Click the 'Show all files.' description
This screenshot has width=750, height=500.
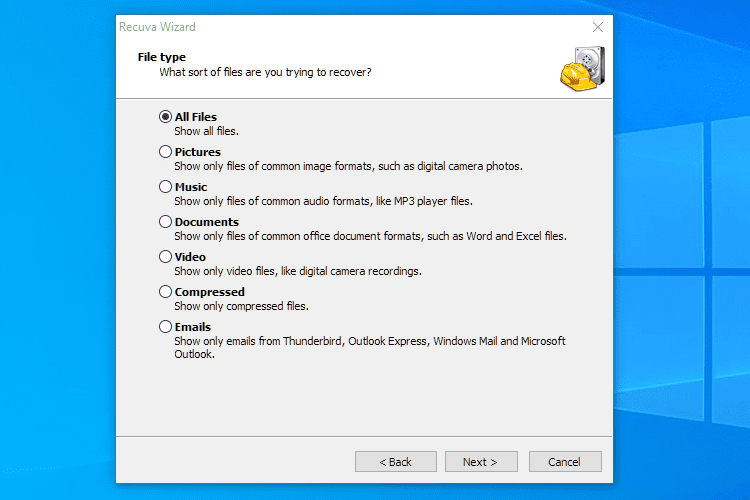click(x=206, y=131)
